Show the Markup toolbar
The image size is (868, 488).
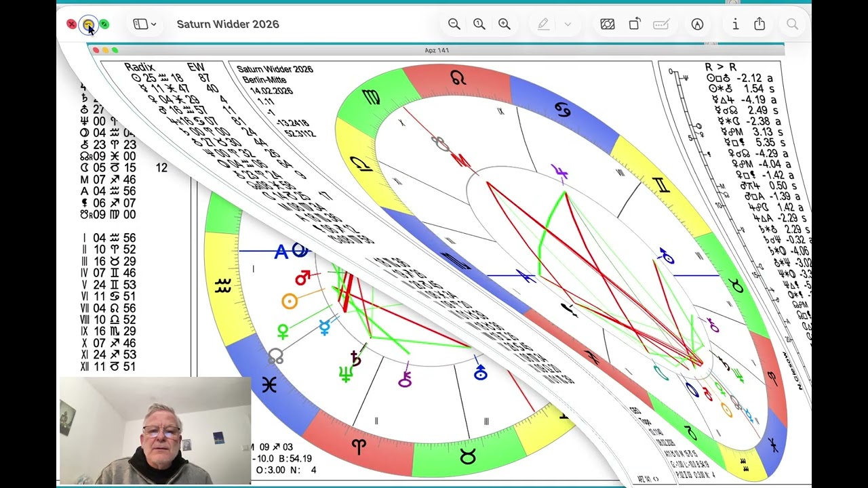pos(697,24)
